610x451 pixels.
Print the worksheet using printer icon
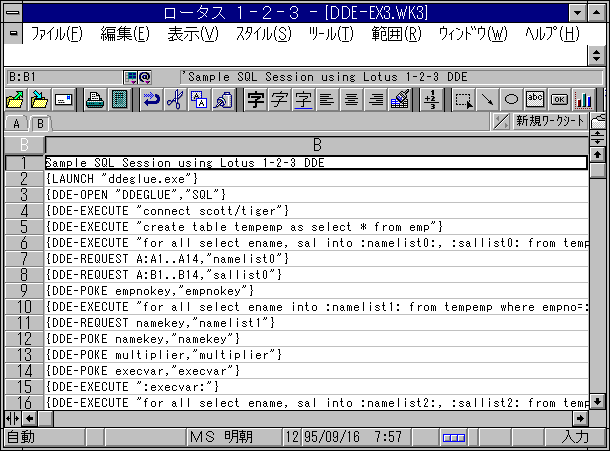(95, 100)
